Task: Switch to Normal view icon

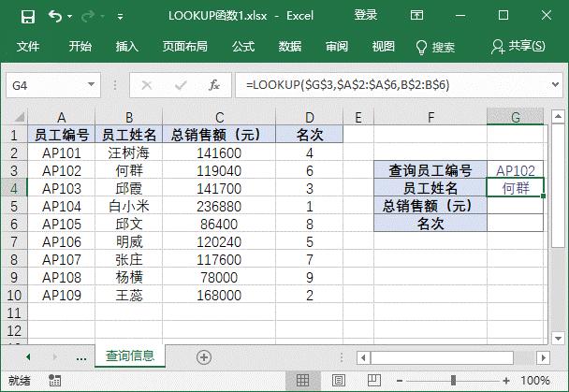Action: (x=302, y=381)
